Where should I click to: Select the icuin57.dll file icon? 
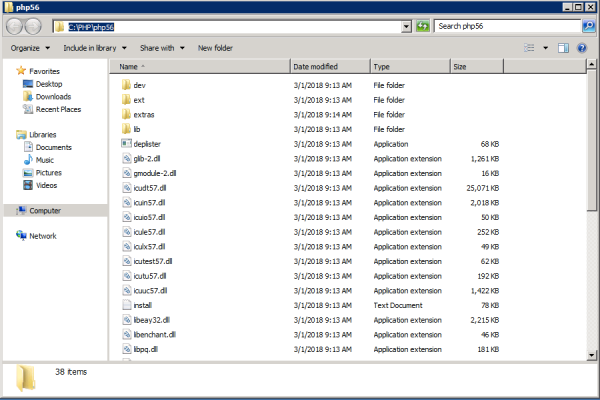pos(127,202)
